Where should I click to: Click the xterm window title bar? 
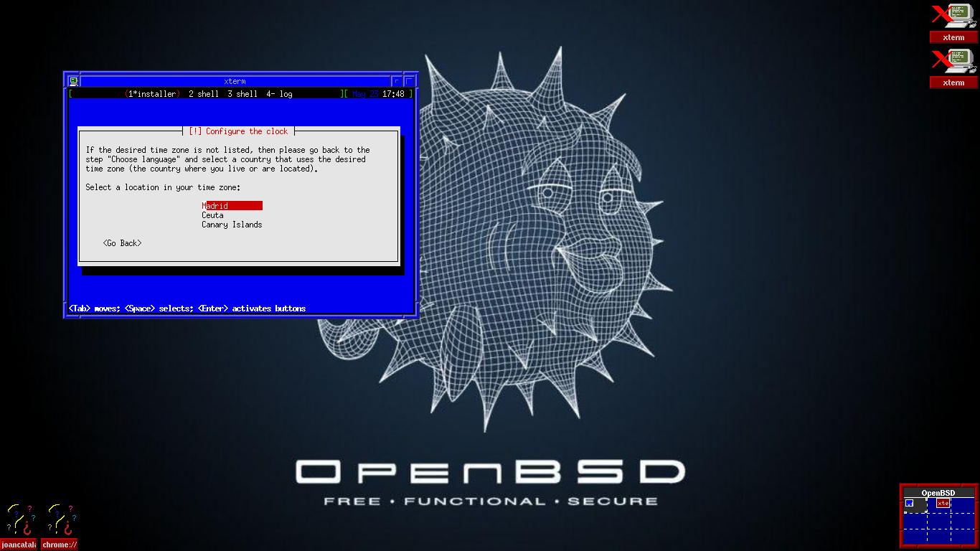click(x=235, y=81)
